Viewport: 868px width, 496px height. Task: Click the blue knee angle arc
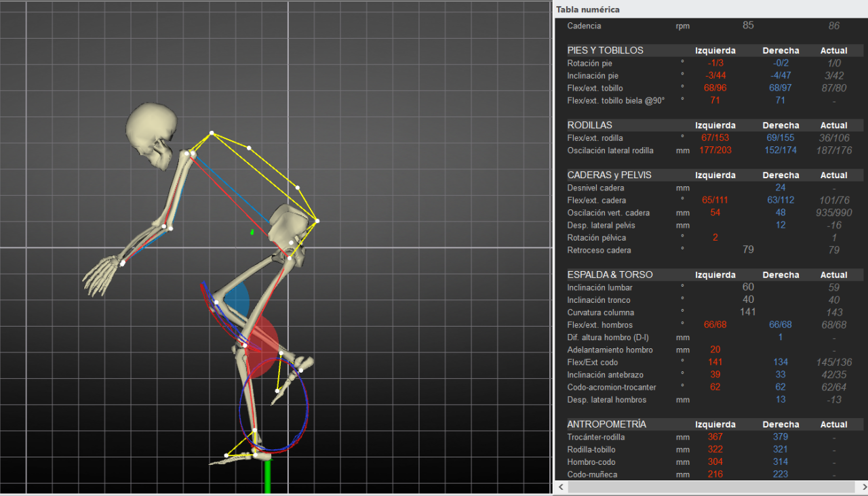[x=237, y=299]
